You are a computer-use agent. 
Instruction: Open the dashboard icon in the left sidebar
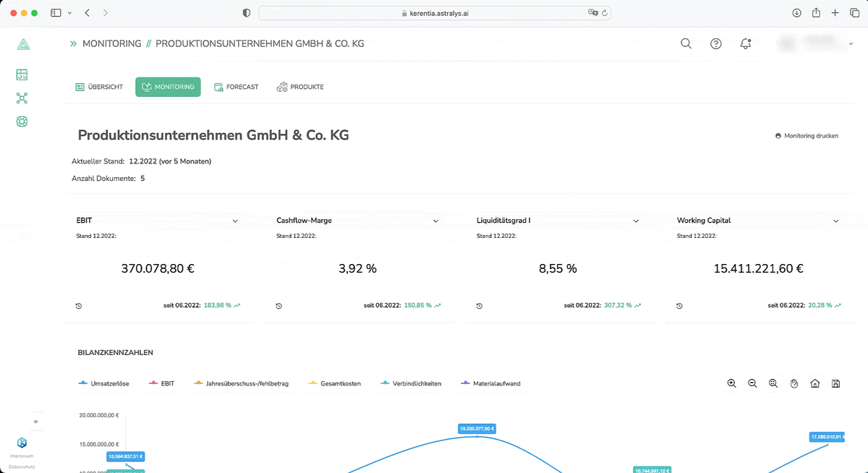[22, 74]
